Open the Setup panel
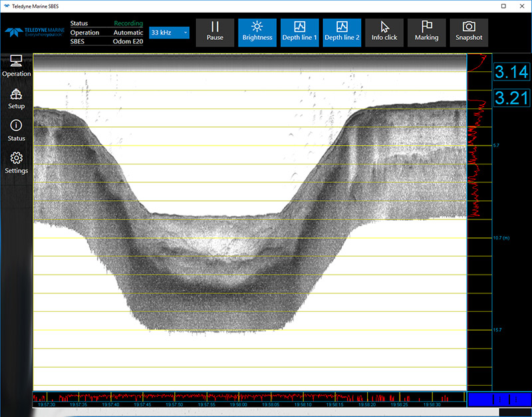This screenshot has height=417, width=532. pos(17,99)
